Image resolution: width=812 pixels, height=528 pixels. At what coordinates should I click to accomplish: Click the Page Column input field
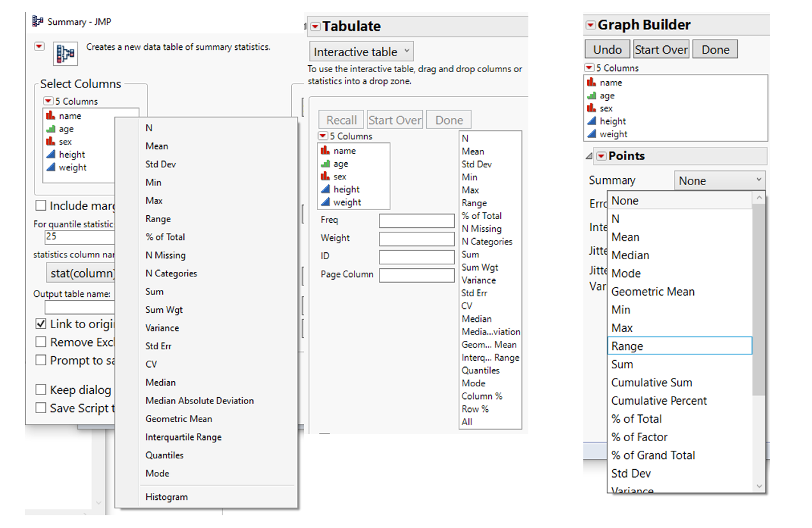tap(417, 275)
